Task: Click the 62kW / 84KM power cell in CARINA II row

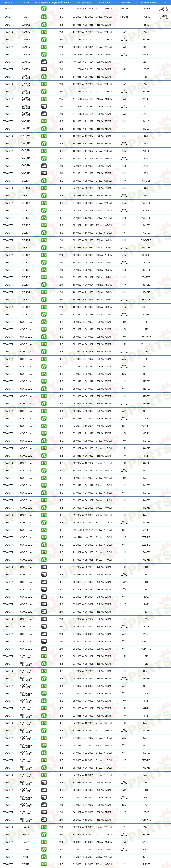Action: [104, 136]
